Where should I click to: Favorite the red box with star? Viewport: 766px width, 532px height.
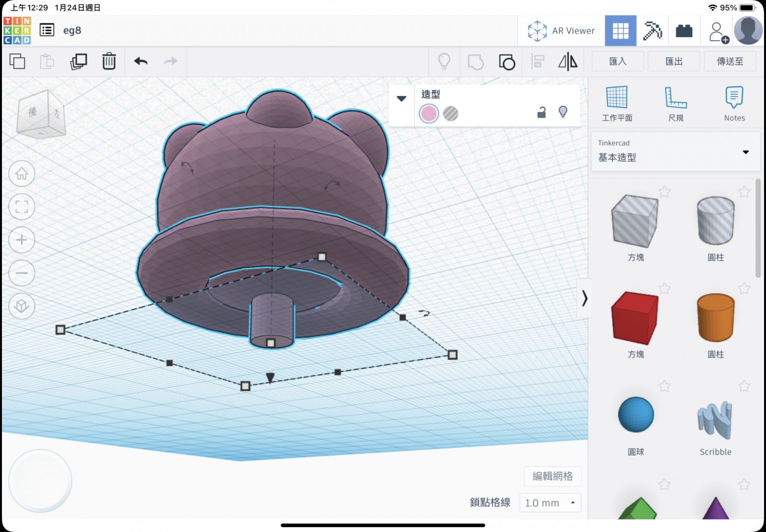click(x=665, y=288)
